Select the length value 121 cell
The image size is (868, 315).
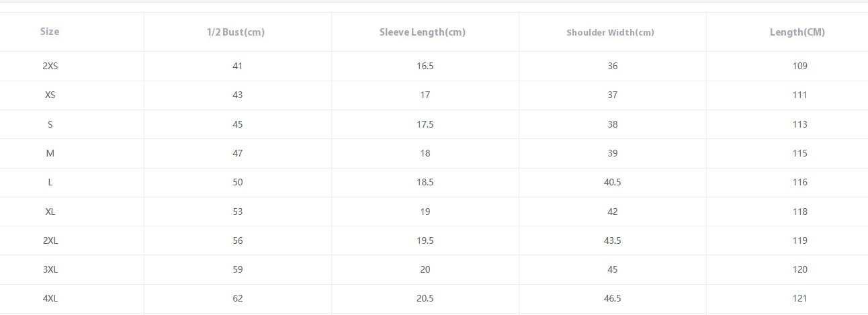(x=799, y=298)
